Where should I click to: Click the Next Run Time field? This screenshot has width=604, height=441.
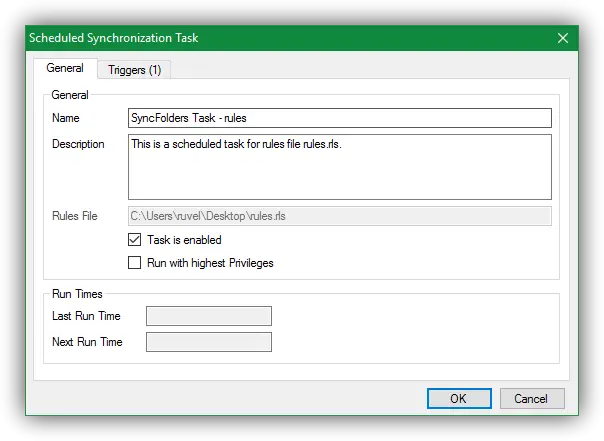point(209,342)
